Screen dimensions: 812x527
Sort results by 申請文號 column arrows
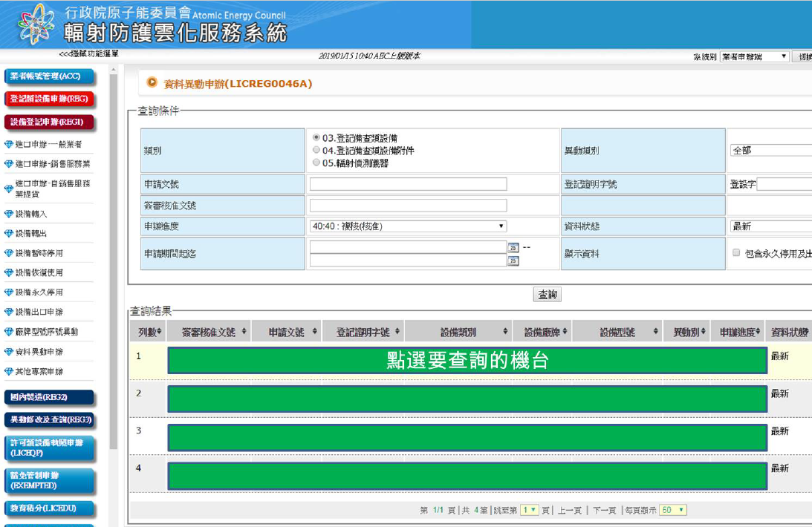coord(315,333)
